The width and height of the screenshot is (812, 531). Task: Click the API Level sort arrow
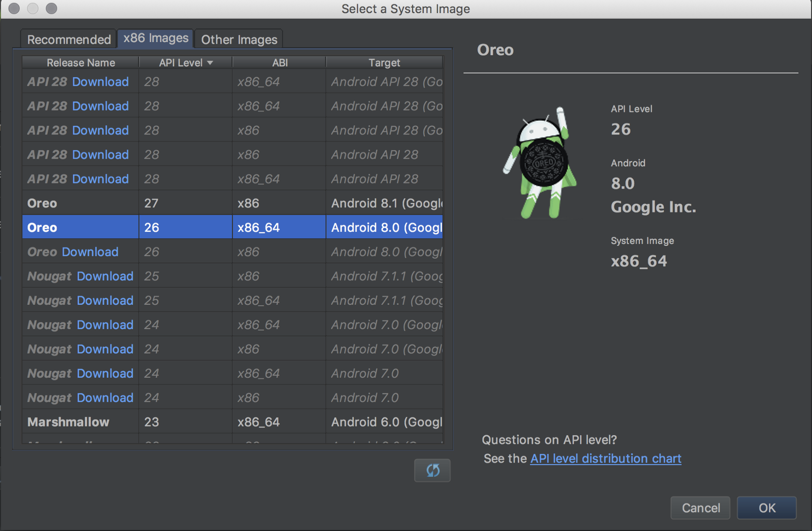pyautogui.click(x=210, y=63)
